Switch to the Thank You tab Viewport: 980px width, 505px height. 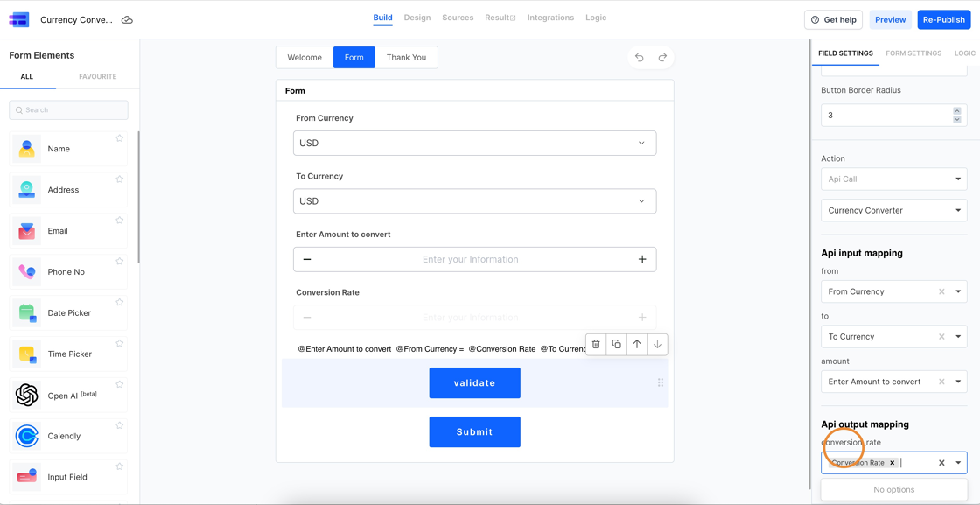pos(406,57)
